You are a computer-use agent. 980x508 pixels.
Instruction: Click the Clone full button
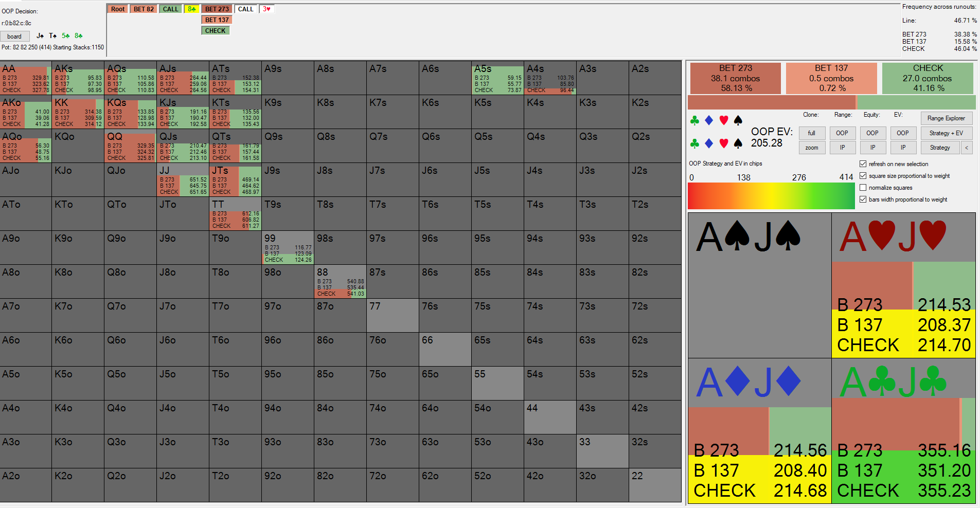click(812, 133)
